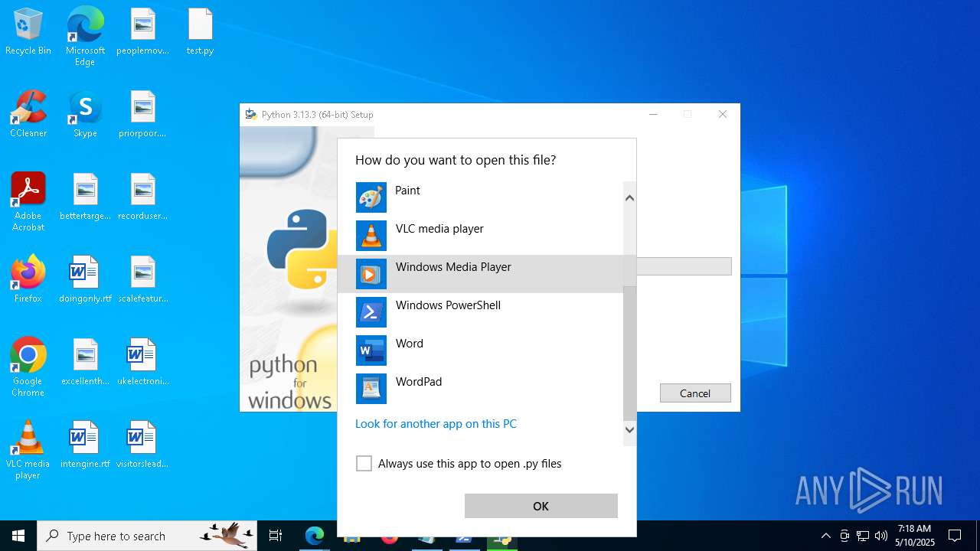Image resolution: width=980 pixels, height=551 pixels.
Task: Enable Always use this app checkbox
Action: (x=364, y=464)
